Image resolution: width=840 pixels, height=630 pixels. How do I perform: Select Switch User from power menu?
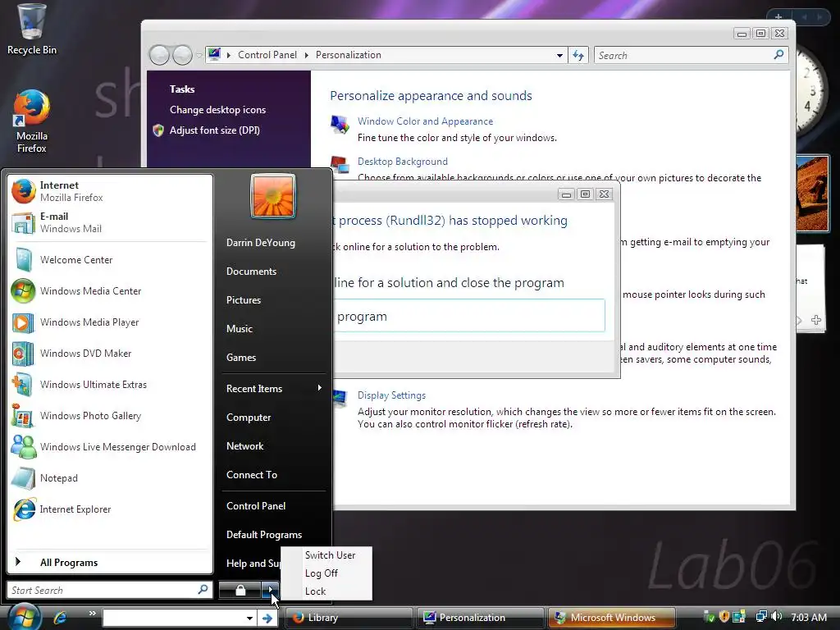point(330,555)
